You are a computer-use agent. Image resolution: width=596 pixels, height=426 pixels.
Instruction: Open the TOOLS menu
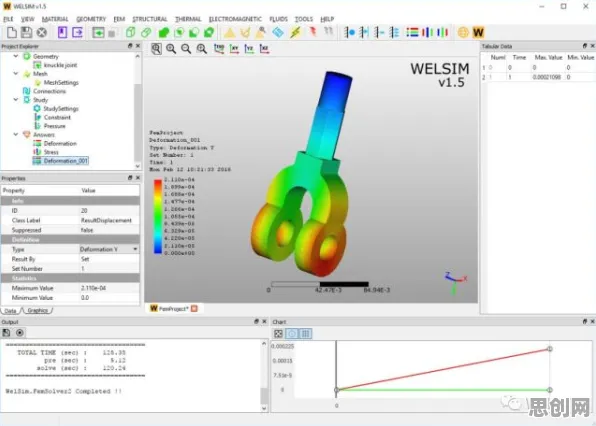pyautogui.click(x=304, y=19)
